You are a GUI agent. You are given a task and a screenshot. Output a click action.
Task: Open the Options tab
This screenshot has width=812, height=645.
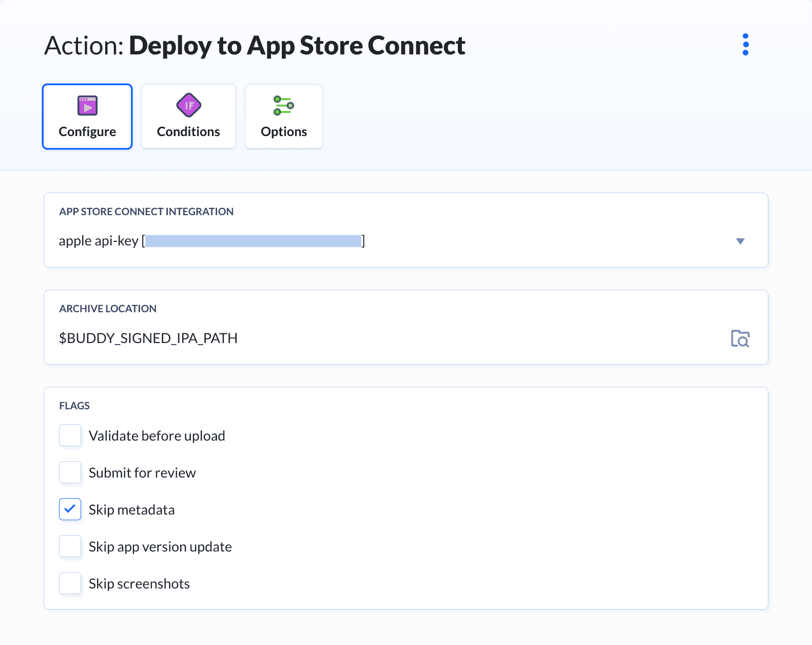pos(284,117)
